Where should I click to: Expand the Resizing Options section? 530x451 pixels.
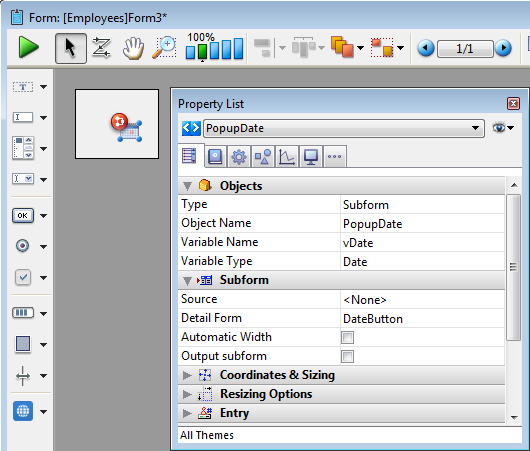(x=187, y=394)
